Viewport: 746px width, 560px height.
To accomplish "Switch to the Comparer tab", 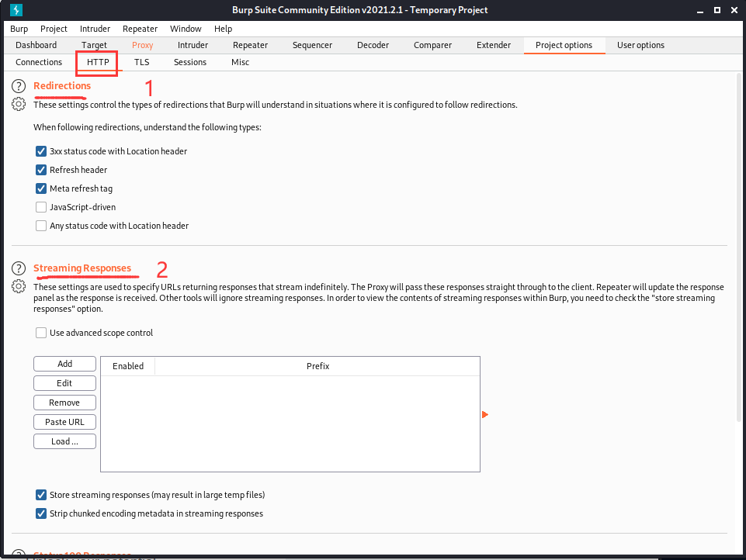I will [x=432, y=45].
